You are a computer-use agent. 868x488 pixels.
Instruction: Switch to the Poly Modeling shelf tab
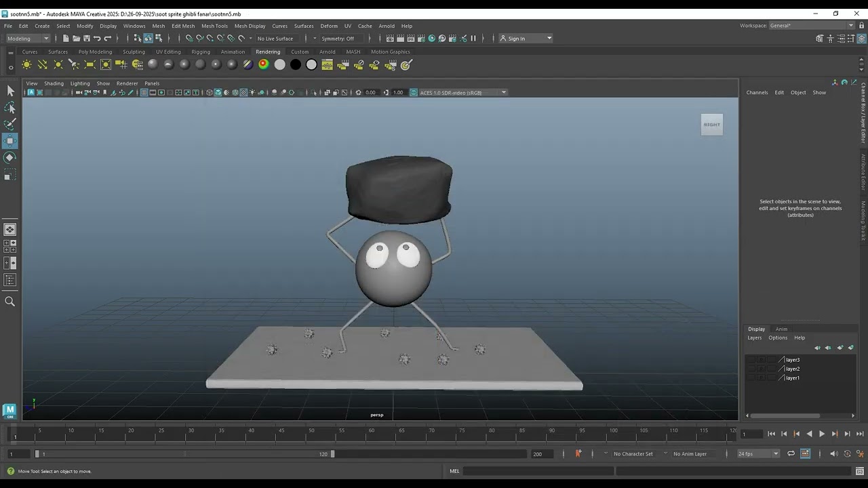95,52
